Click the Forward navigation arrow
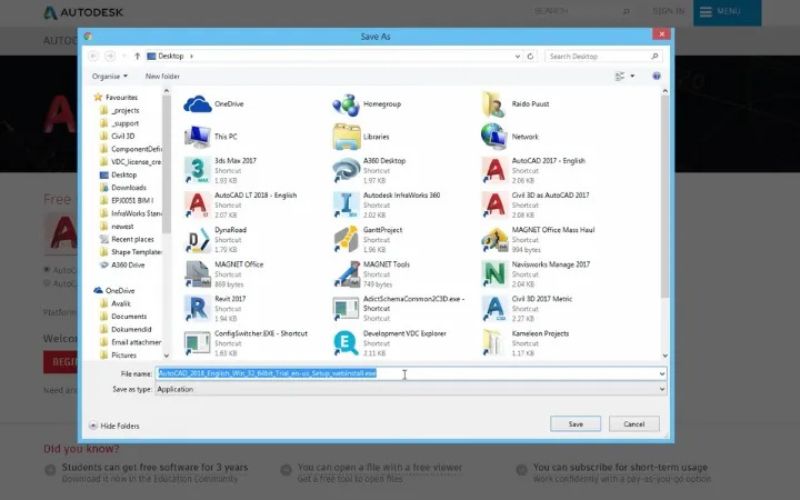Image resolution: width=800 pixels, height=500 pixels. pyautogui.click(x=110, y=56)
